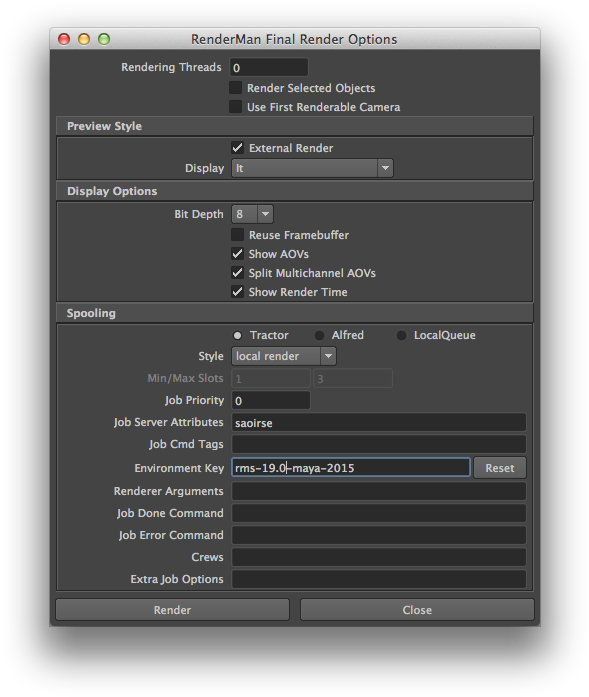Open the Bit Depth dropdown

pyautogui.click(x=252, y=214)
